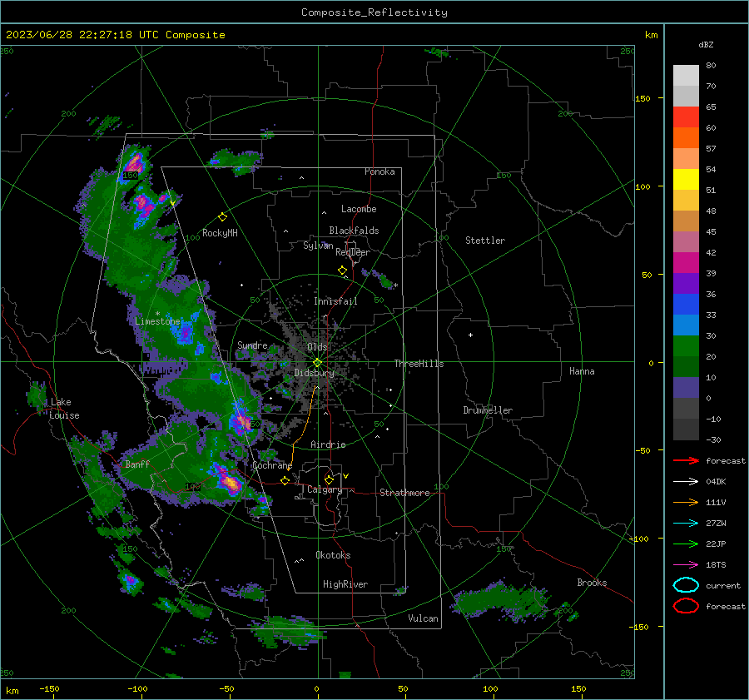The width and height of the screenshot is (749, 700).
Task: Click the Calgary city label
Action: coord(325,489)
